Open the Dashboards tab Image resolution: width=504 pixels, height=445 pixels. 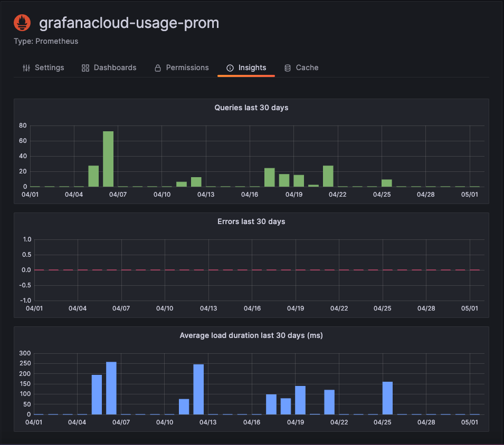tap(115, 67)
